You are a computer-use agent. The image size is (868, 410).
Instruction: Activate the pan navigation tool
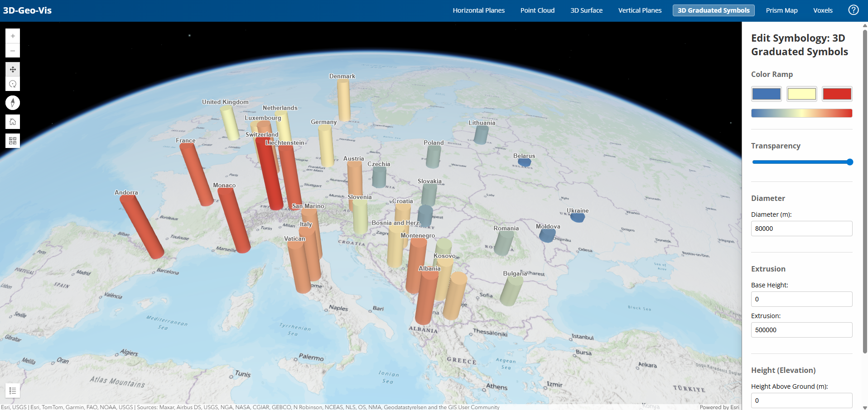coord(13,69)
